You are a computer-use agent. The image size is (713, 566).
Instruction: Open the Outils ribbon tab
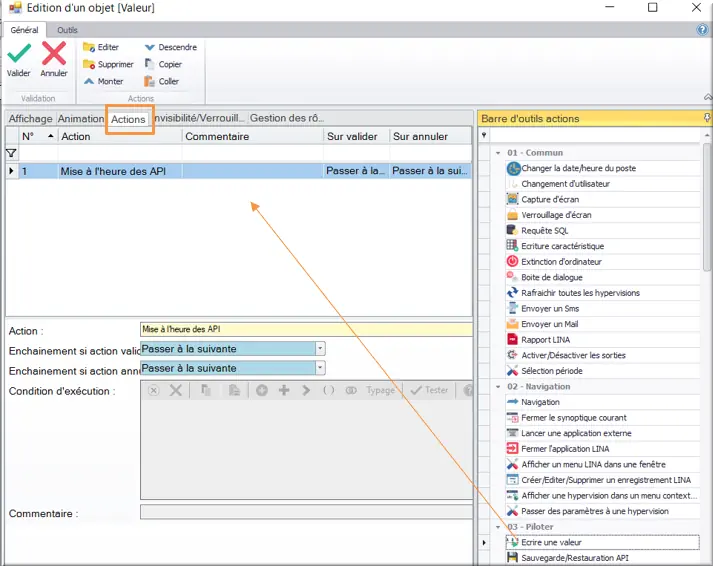click(67, 30)
